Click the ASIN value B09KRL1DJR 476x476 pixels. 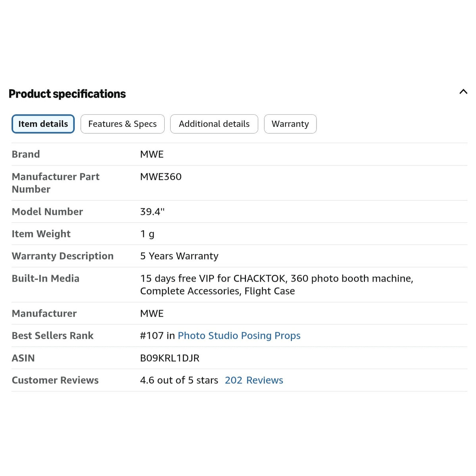[170, 358]
